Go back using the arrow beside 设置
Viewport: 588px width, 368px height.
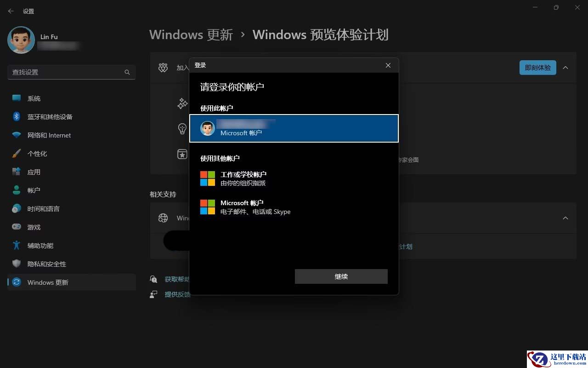point(11,11)
